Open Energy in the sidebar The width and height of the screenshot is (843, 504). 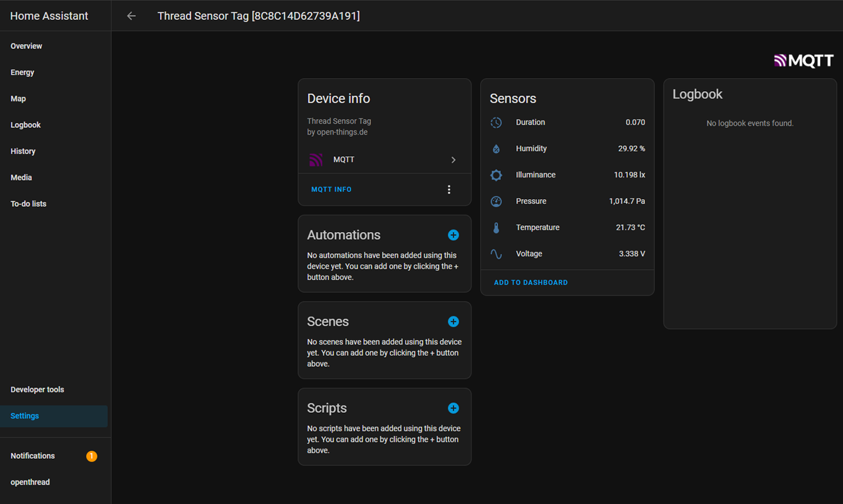22,72
